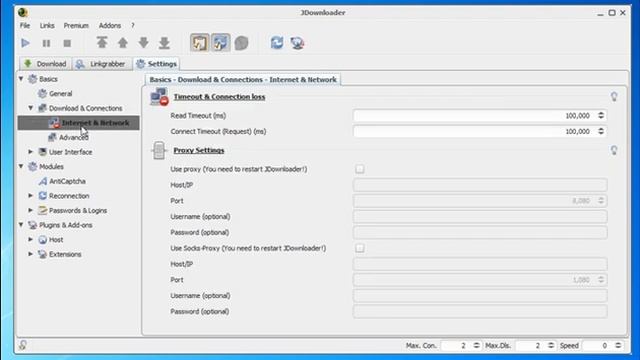
Task: Open the Premium menu
Action: pyautogui.click(x=76, y=25)
